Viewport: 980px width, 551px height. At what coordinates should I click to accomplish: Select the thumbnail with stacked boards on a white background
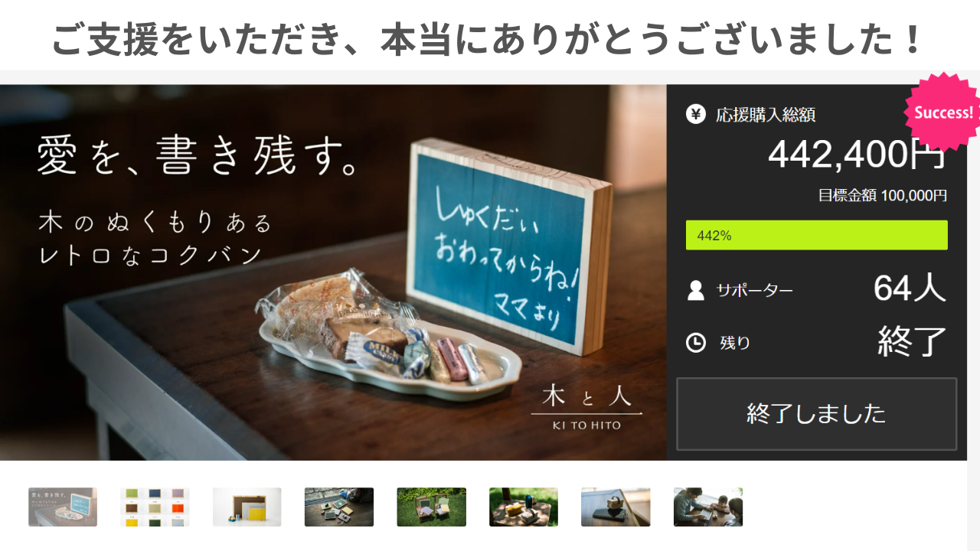coord(247,507)
